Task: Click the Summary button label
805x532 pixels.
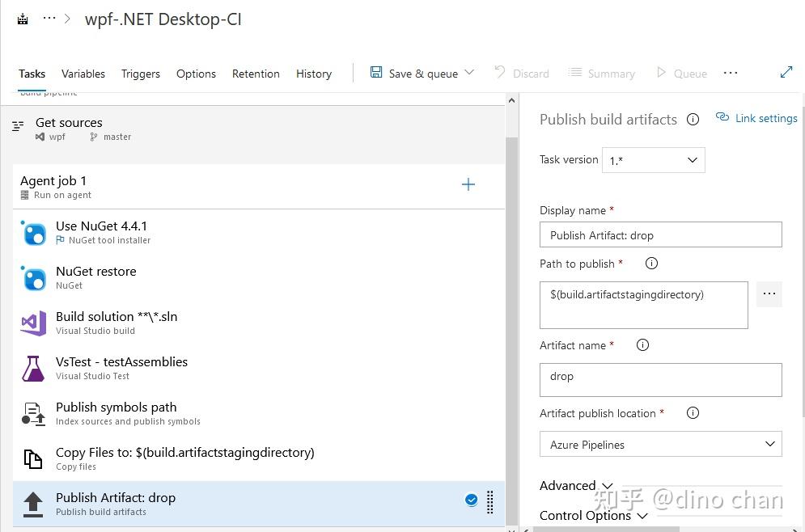Action: click(612, 74)
